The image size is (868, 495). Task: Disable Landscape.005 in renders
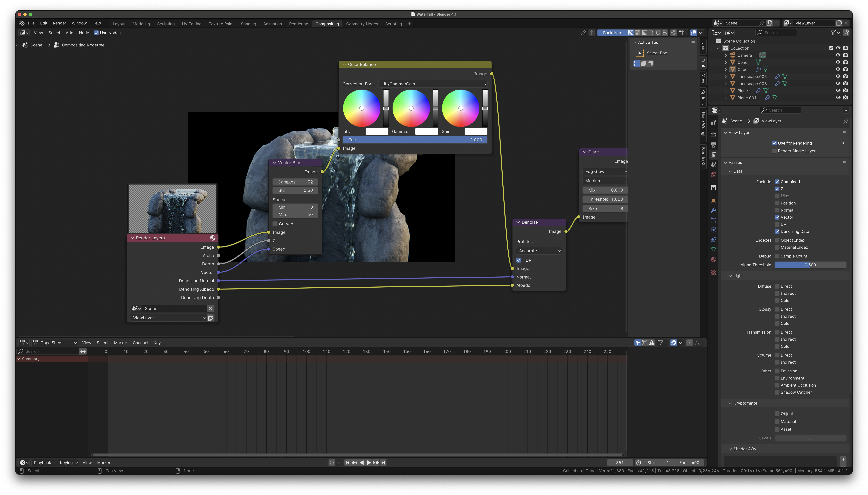(x=845, y=77)
